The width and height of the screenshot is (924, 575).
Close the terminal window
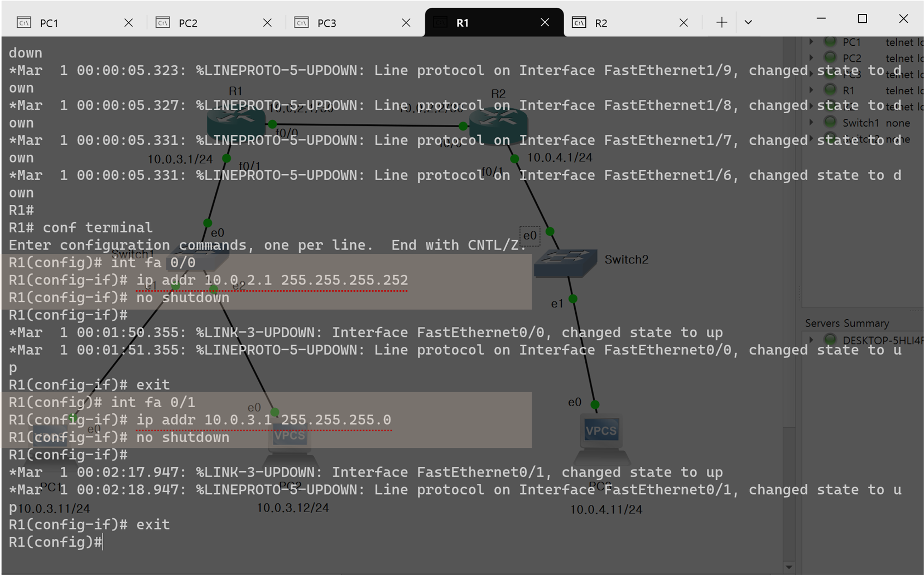(x=904, y=18)
